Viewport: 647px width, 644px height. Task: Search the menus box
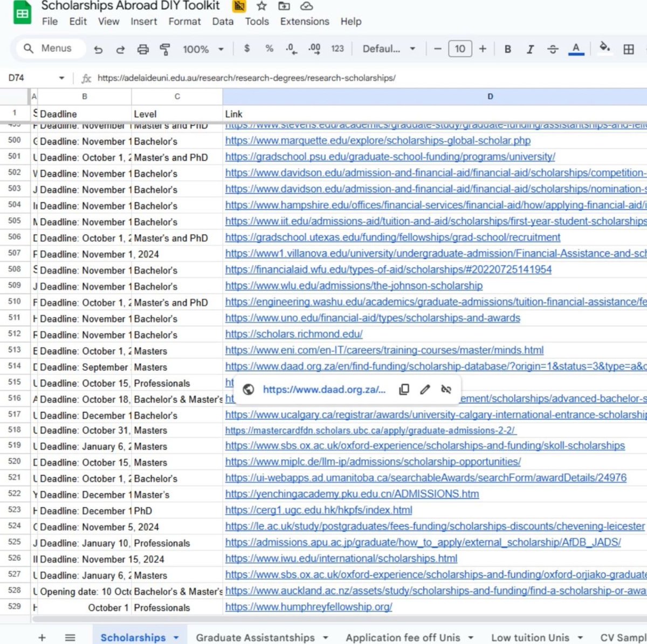50,49
